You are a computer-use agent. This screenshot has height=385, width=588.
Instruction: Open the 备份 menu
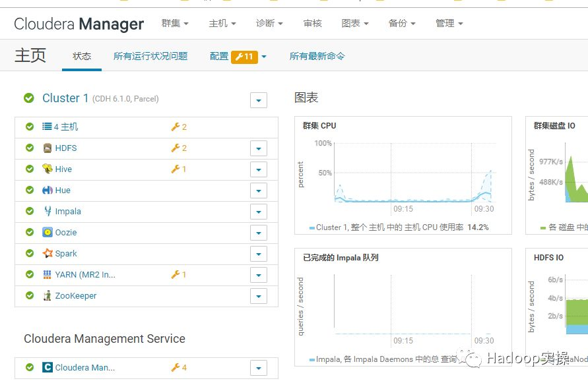pyautogui.click(x=402, y=23)
